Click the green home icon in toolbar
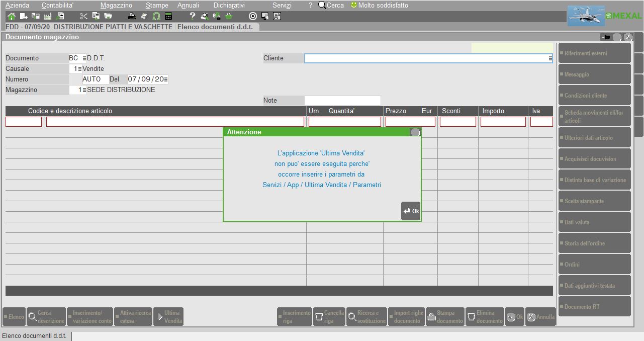 (x=11, y=16)
